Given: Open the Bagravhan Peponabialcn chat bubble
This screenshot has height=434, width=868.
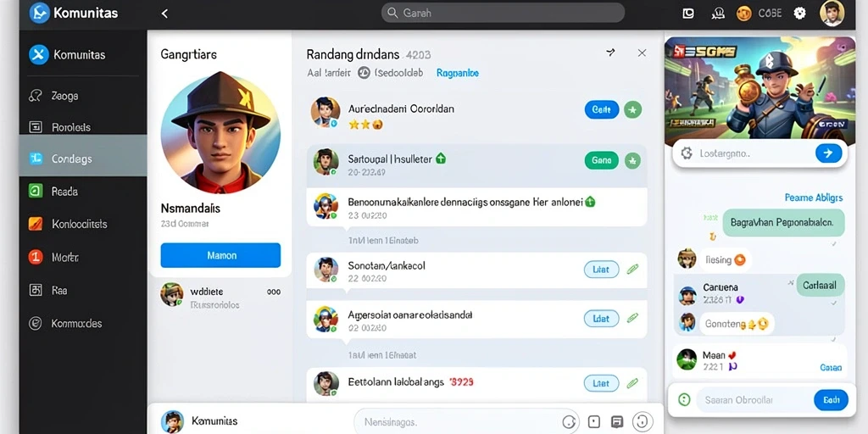Looking at the screenshot, I should click(784, 223).
